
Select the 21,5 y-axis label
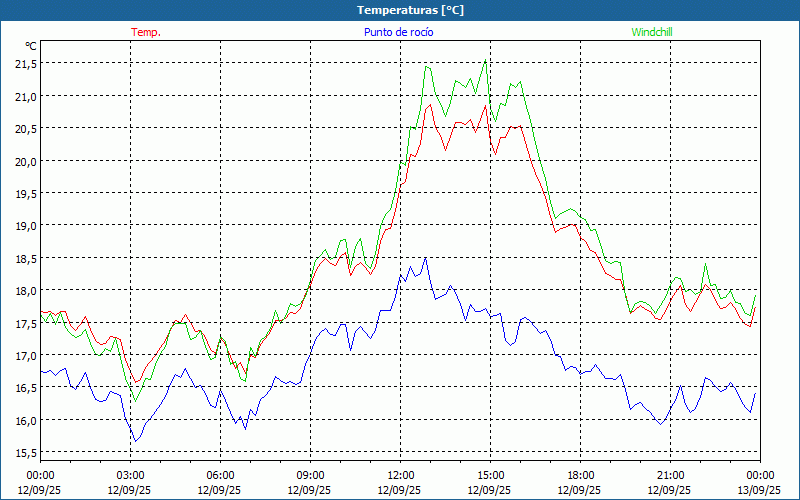pos(26,63)
